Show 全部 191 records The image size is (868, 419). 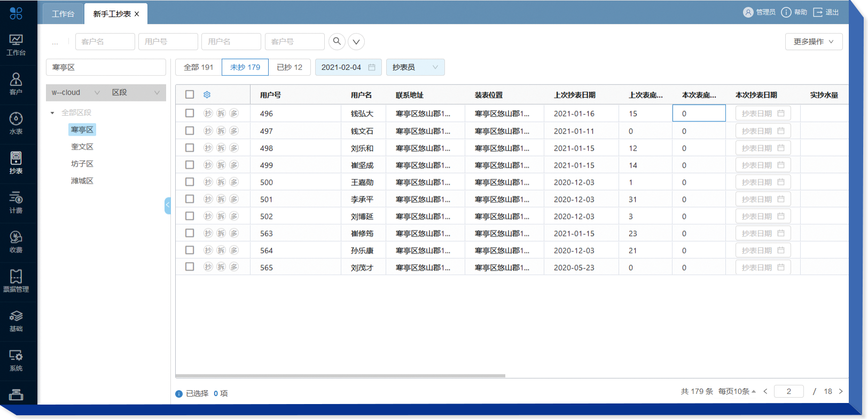pyautogui.click(x=198, y=67)
